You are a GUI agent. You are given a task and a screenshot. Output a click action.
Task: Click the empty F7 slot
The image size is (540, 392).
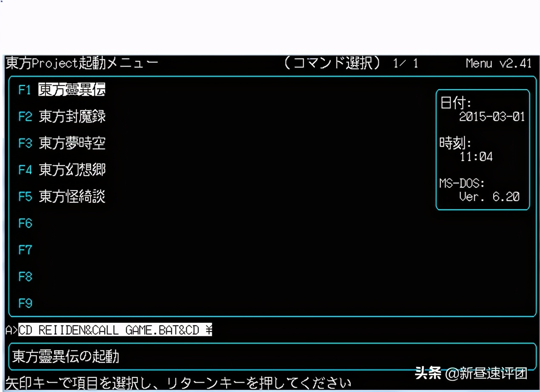25,250
